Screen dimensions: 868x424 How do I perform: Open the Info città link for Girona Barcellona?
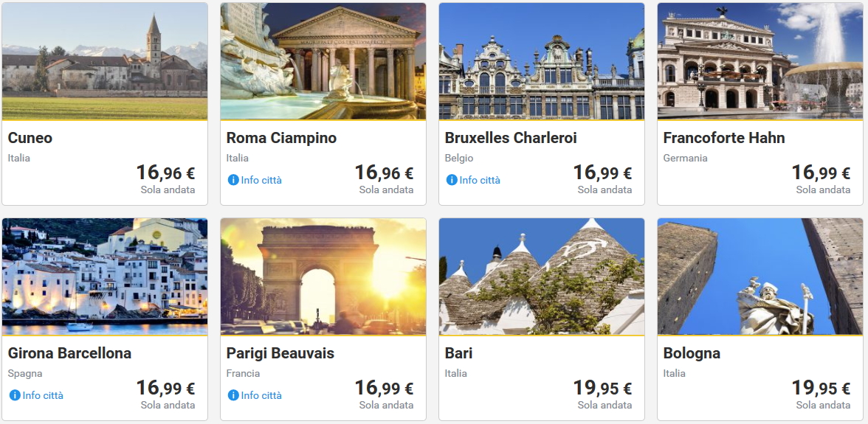[x=43, y=395]
